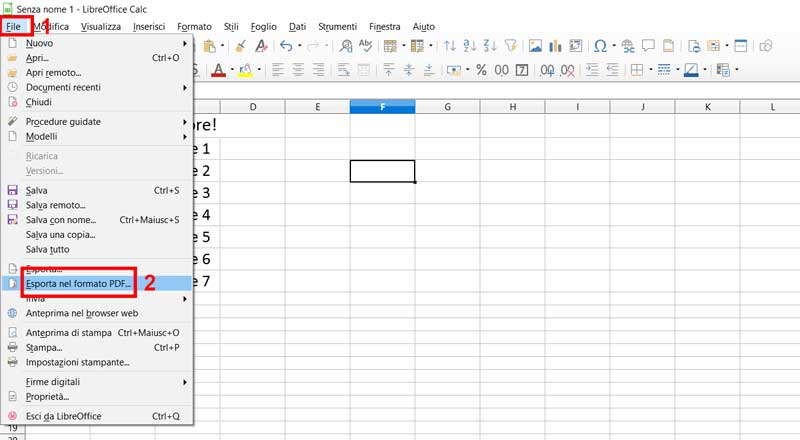Click the Undo arrow icon
This screenshot has height=440, width=800.
[x=286, y=46]
